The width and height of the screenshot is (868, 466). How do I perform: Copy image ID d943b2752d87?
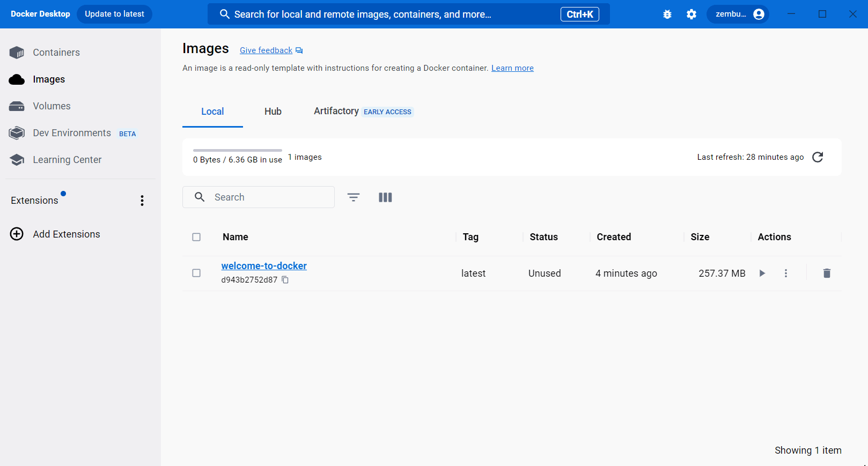pyautogui.click(x=285, y=280)
